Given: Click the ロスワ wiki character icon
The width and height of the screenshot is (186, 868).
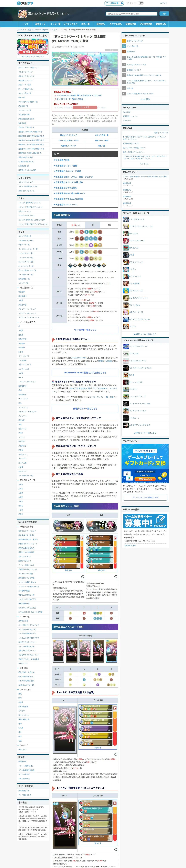Looking at the screenshot, I should coord(23,13).
